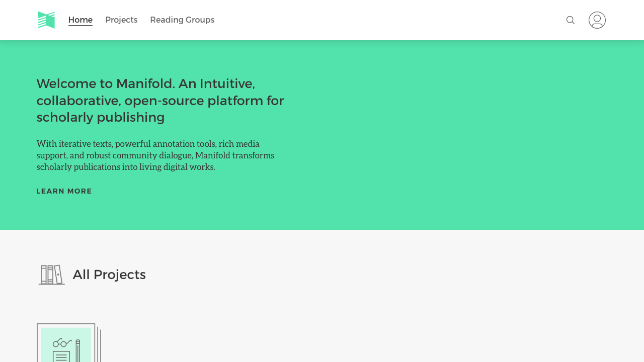Click the pencil icon on project cover
Viewport: 644px width, 362px height.
coord(78,351)
